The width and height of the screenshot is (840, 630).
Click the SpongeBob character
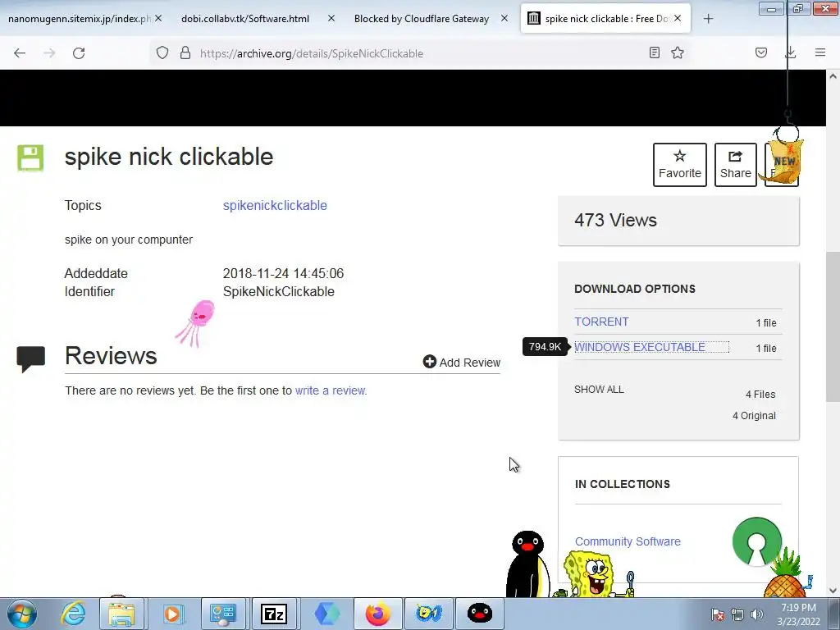point(592,575)
